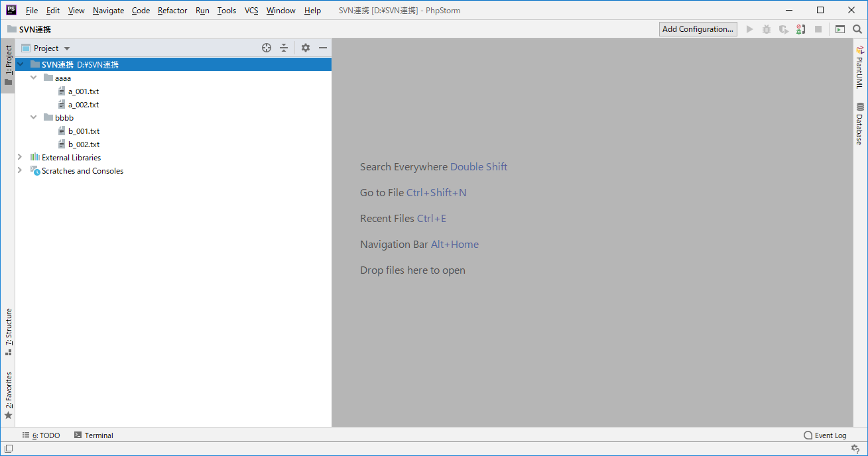Click the Scratches and Consoles icon
This screenshot has height=456, width=868.
tap(35, 171)
